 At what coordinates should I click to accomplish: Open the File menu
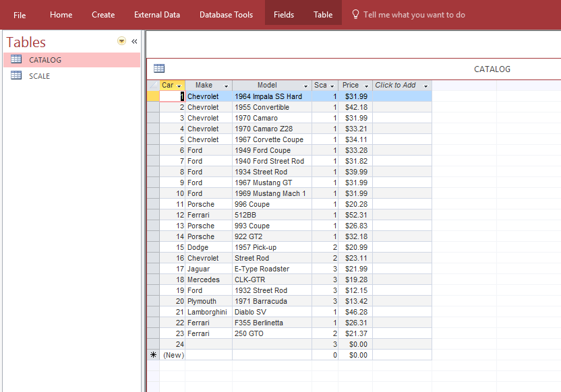click(x=20, y=15)
